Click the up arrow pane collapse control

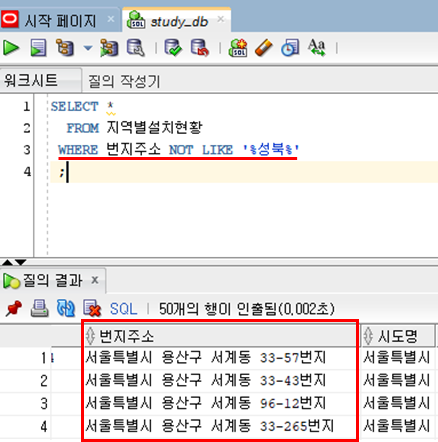click(7, 263)
